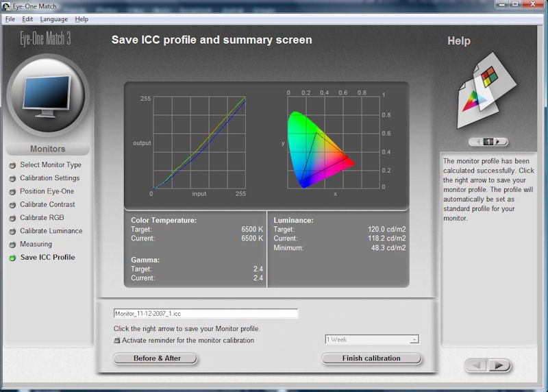Click the bullet beside Calibration Settings
Screen dimensions: 548x392
point(12,178)
